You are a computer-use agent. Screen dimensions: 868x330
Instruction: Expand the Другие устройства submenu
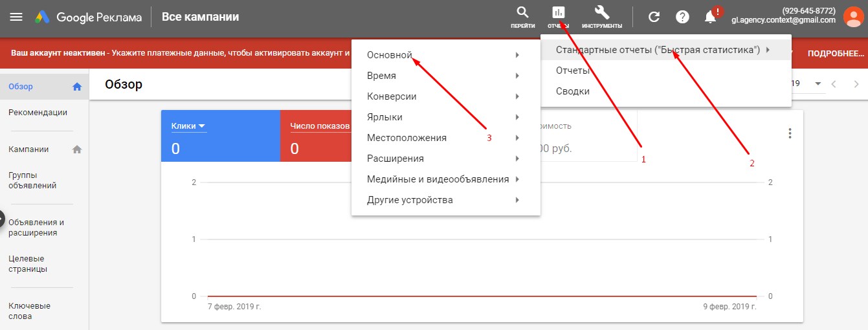446,200
